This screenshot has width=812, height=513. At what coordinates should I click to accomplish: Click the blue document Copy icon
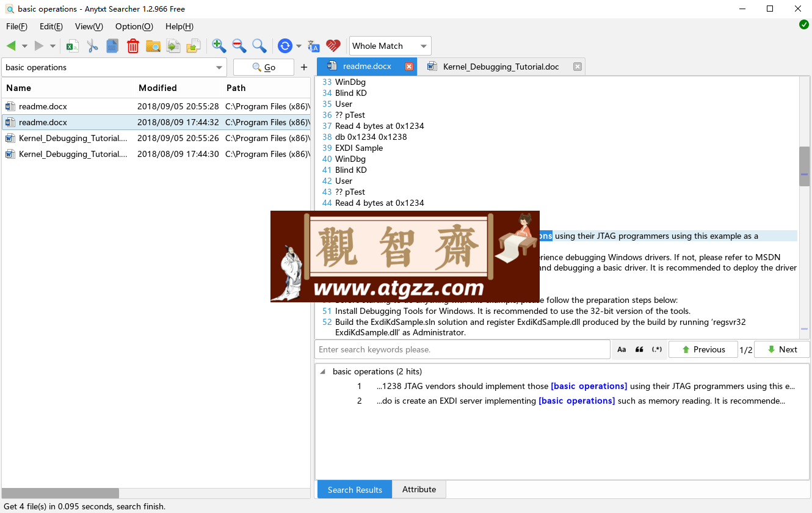tap(112, 46)
